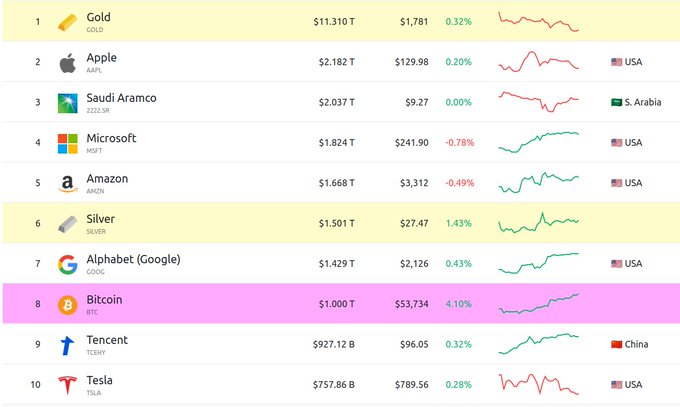680x407 pixels.
Task: Click the USA flag in Amazon row
Action: pyautogui.click(x=616, y=183)
